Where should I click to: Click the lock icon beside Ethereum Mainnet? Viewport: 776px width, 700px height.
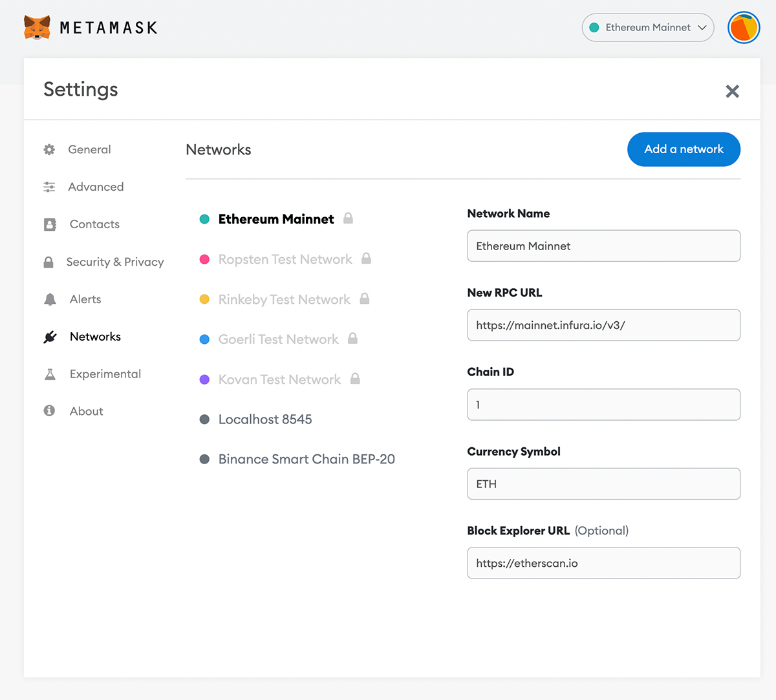click(348, 218)
